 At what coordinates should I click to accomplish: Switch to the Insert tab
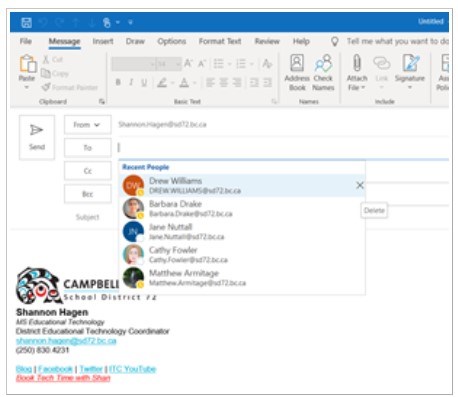[103, 41]
